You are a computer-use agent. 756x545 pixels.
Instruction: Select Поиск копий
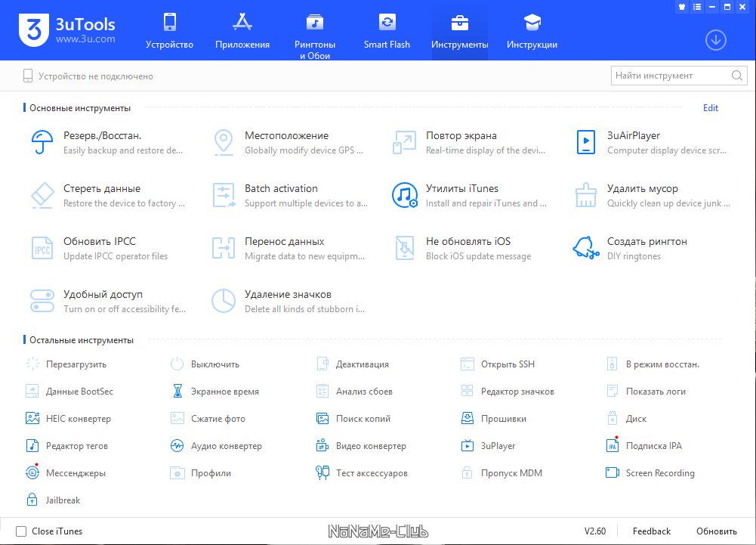353,419
